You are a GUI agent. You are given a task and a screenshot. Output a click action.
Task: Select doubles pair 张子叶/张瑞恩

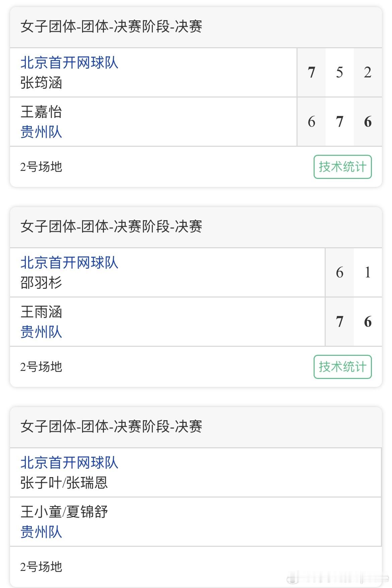coord(64,483)
